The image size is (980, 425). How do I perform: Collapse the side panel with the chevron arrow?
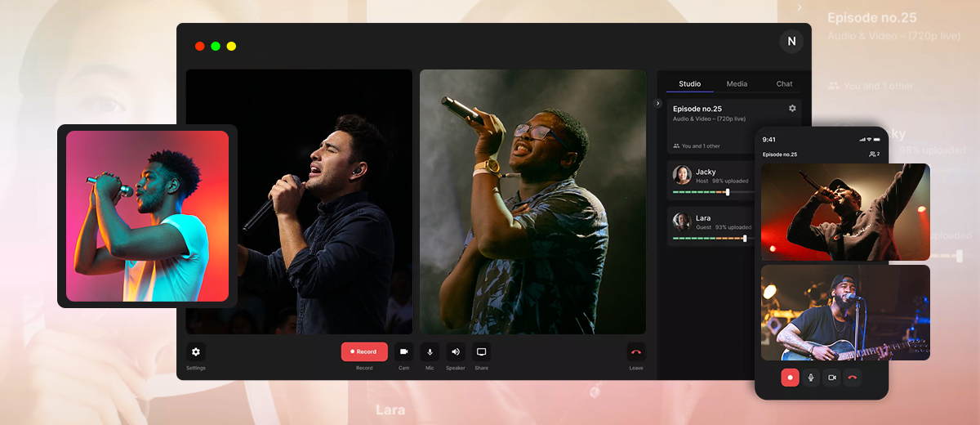[658, 103]
